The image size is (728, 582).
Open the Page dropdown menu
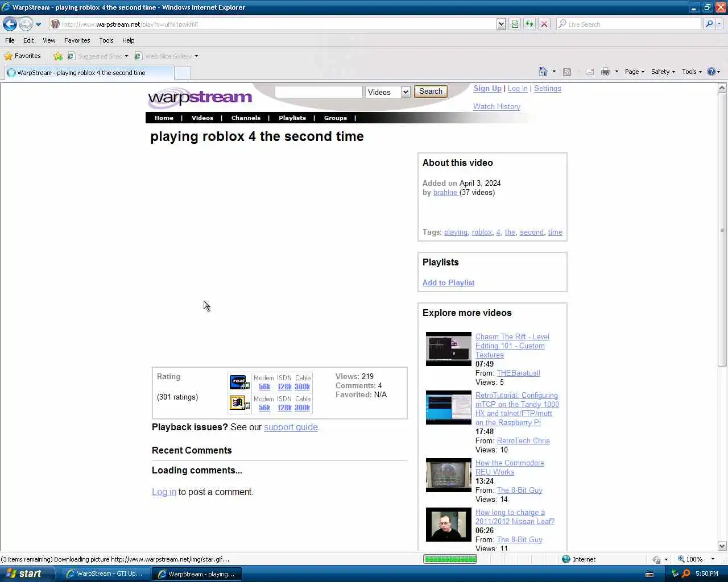point(634,72)
